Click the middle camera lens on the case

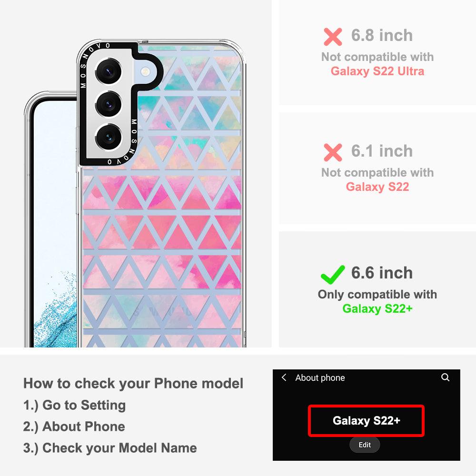coord(109,104)
